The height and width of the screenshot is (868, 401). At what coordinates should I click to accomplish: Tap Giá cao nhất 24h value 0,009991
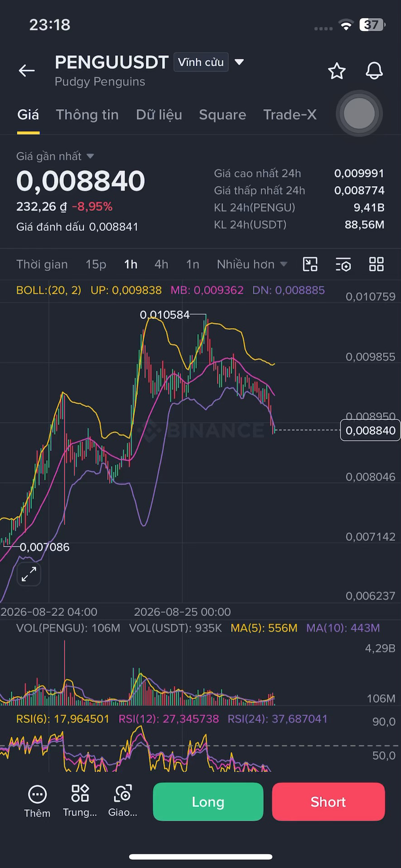pyautogui.click(x=359, y=174)
